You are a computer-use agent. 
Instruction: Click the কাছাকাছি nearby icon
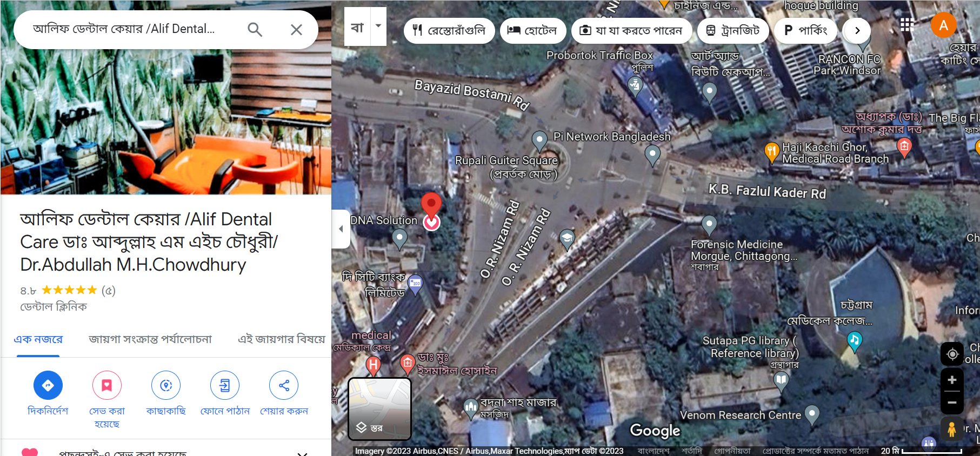click(166, 385)
